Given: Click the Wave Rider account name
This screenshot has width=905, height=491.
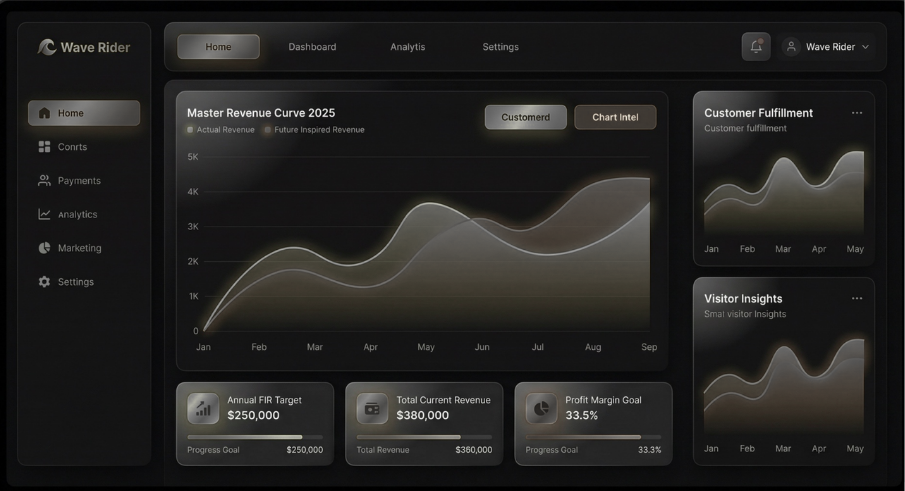Looking at the screenshot, I should tap(830, 47).
